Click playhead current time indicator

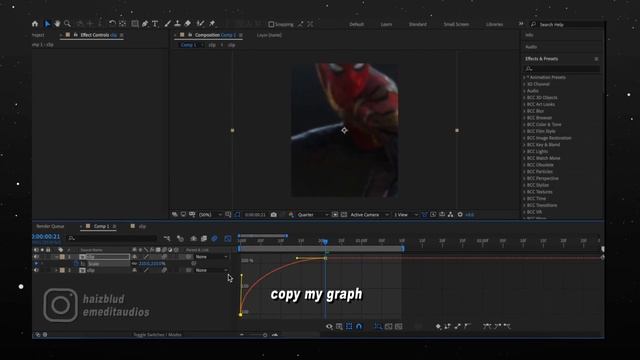click(x=325, y=242)
